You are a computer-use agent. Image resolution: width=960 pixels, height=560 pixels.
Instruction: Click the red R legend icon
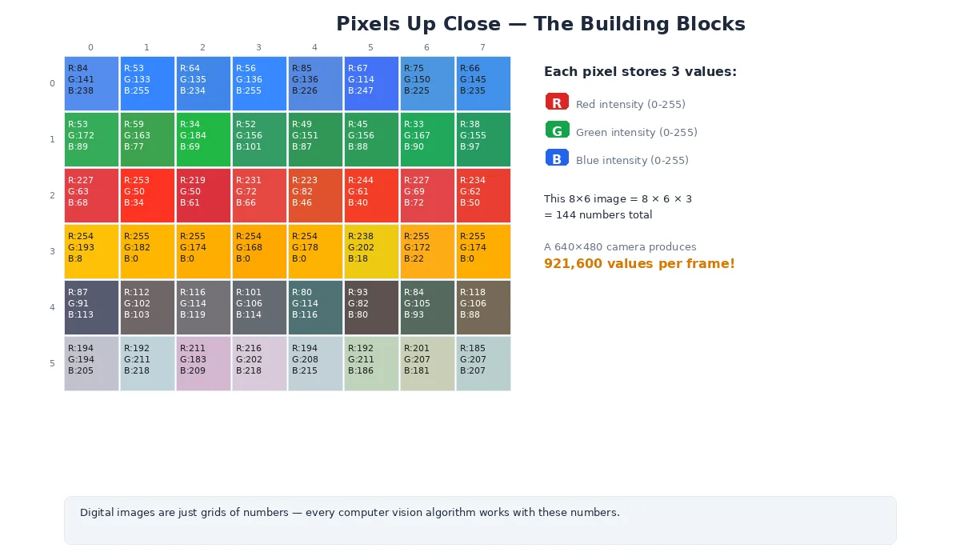[x=557, y=102]
